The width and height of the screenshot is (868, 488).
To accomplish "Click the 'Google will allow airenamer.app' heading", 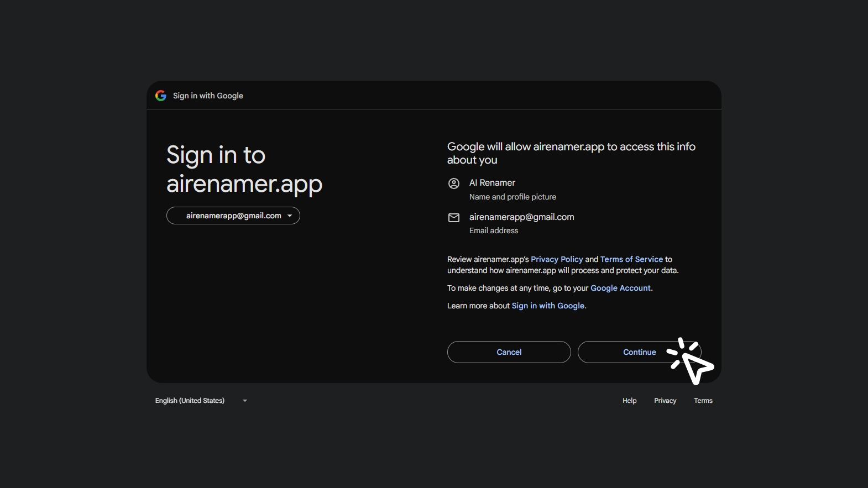I will (x=571, y=153).
